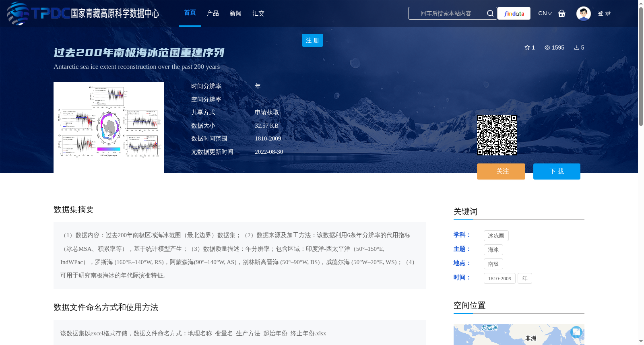This screenshot has width=644, height=345.
Task: Click the 数据文件命名方式和使用方法 heading
Action: (x=106, y=307)
